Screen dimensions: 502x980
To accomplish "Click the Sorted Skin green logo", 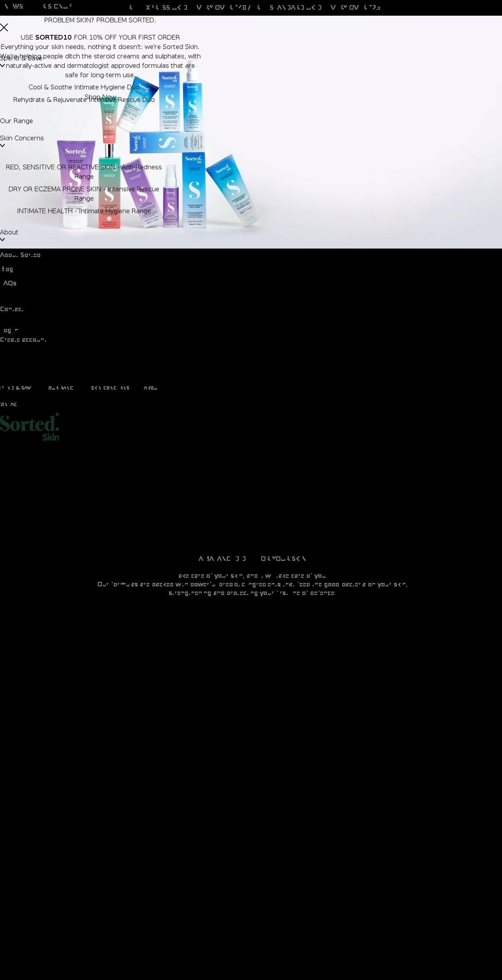I will tap(30, 426).
